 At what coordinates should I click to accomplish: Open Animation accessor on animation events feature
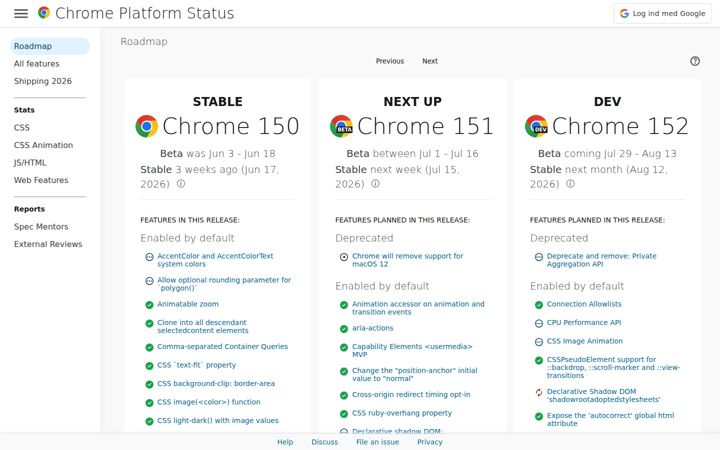point(418,308)
